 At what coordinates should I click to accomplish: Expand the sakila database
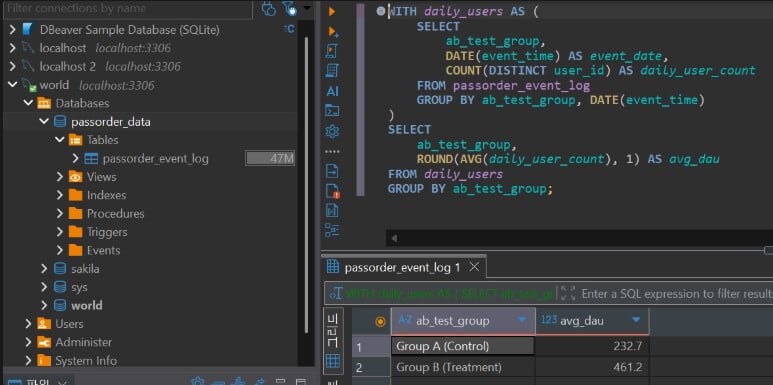[44, 269]
